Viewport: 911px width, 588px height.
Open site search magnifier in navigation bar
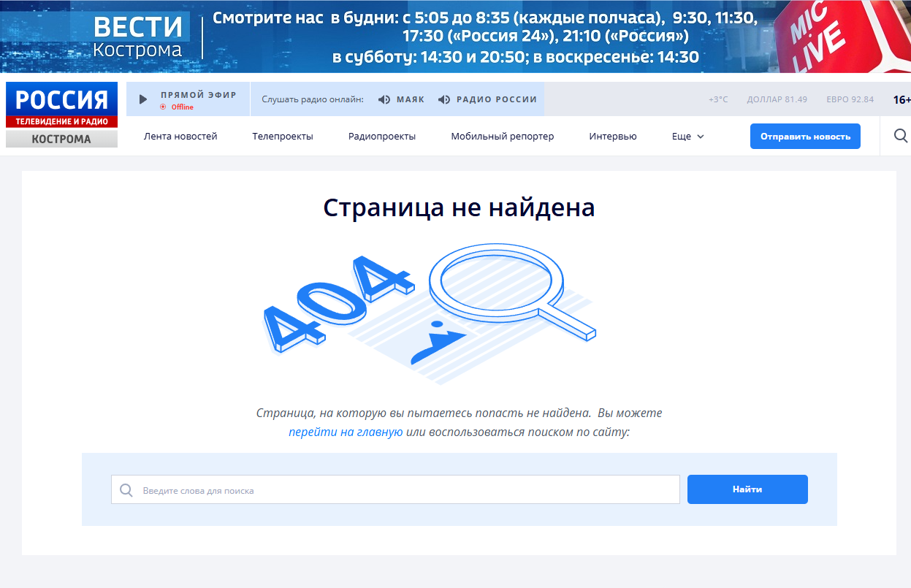901,136
